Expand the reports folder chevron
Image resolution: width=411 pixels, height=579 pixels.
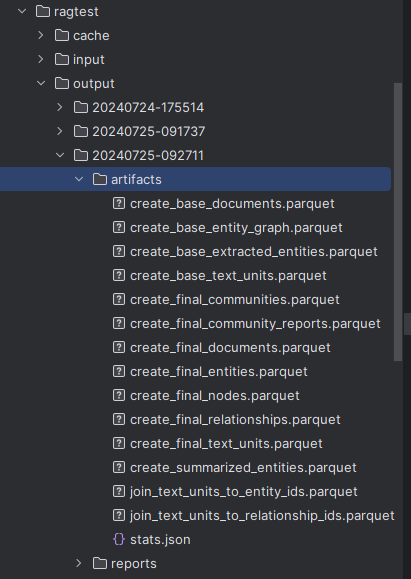(79, 563)
